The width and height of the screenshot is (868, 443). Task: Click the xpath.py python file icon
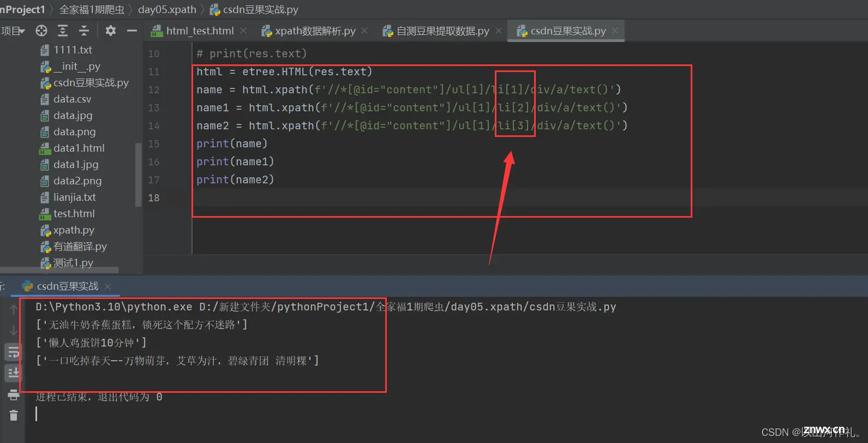[x=45, y=230]
